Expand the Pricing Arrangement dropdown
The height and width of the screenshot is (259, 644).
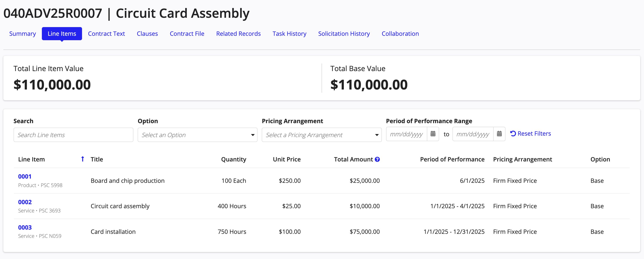(x=322, y=135)
